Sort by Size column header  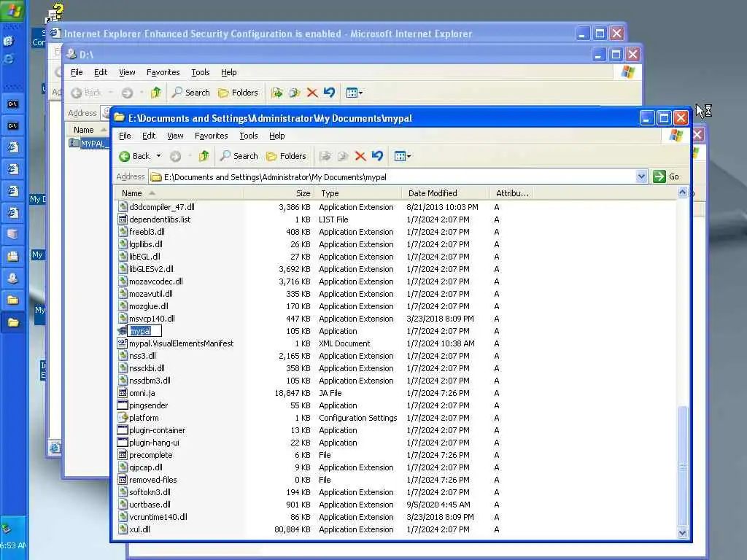click(x=279, y=193)
